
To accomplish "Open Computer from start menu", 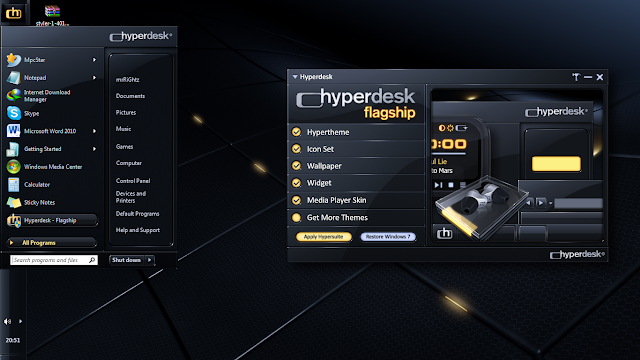I will pos(129,163).
